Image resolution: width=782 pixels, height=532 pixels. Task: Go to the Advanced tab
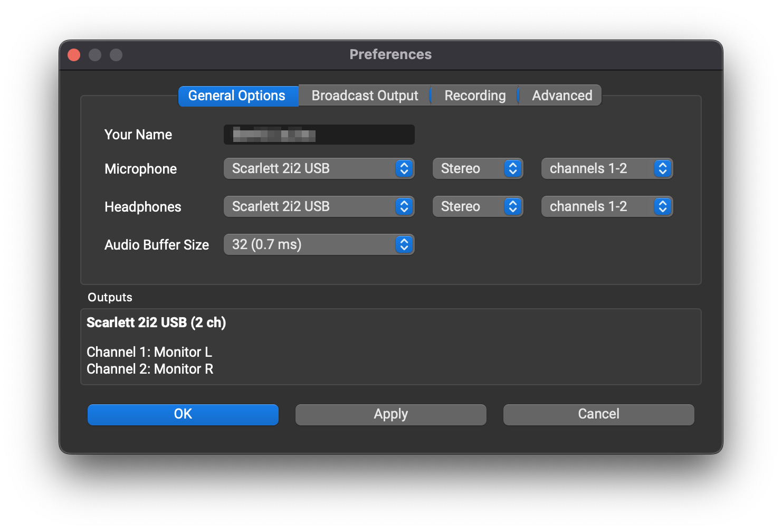click(561, 96)
